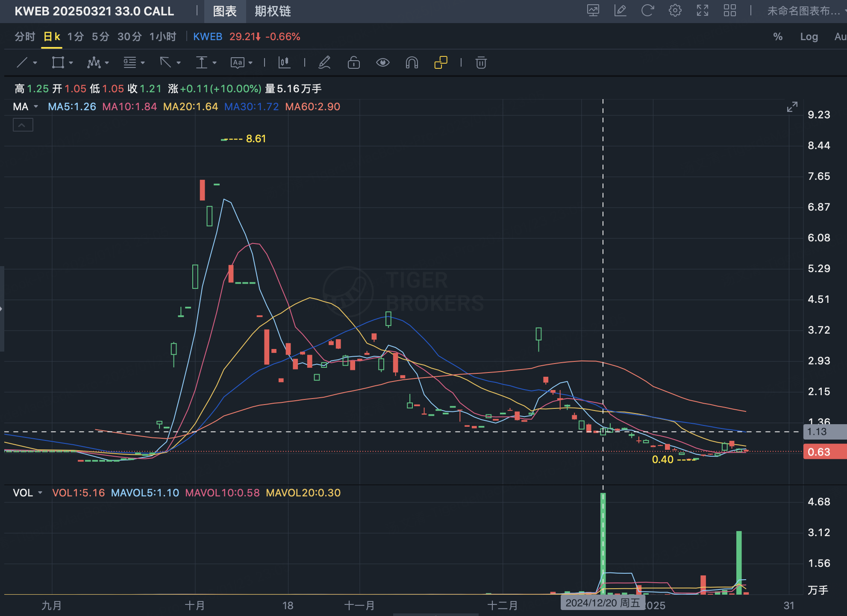Expand the VOL indicator dropdown
847x616 pixels.
40,493
